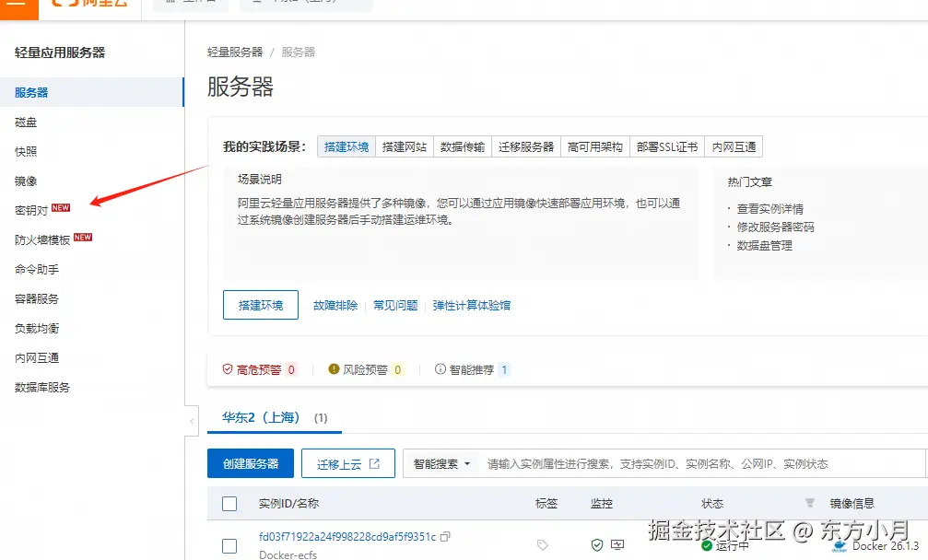This screenshot has height=560, width=928.
Task: Click the security shield icon in the instance row
Action: (597, 544)
